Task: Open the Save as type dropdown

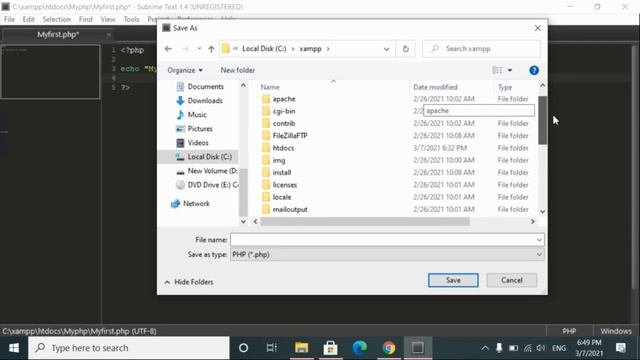Action: coord(387,254)
